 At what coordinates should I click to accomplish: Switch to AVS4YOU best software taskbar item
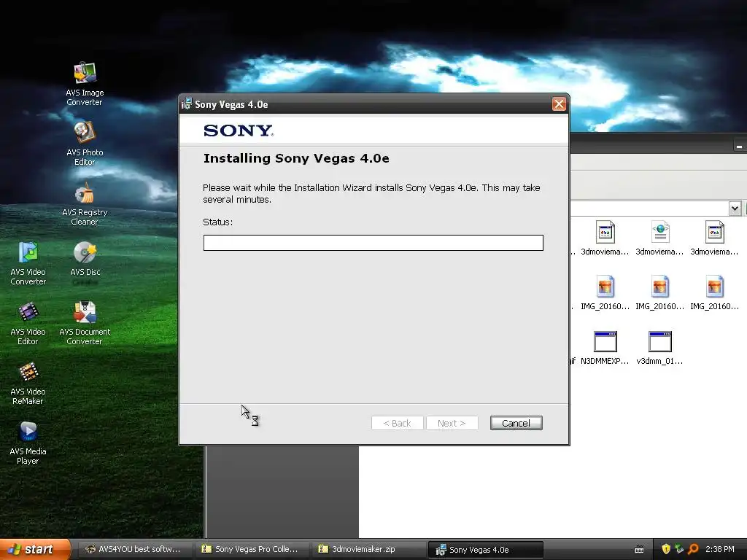pos(135,549)
